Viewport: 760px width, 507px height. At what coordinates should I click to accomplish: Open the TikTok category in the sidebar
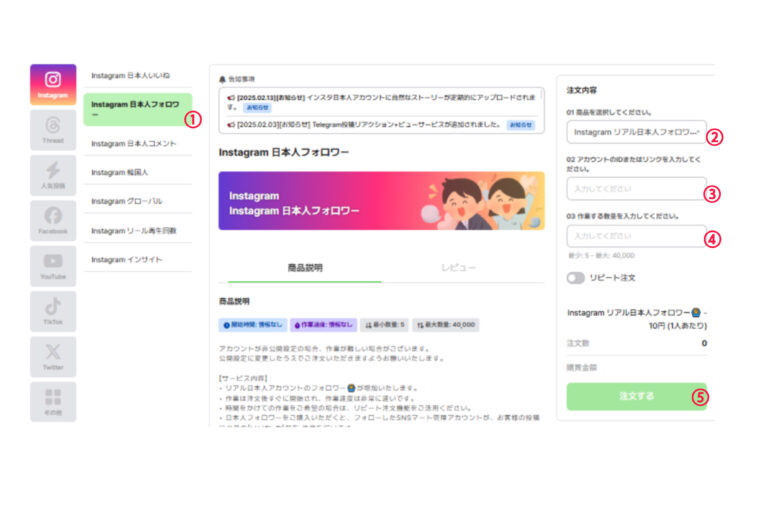(x=53, y=311)
